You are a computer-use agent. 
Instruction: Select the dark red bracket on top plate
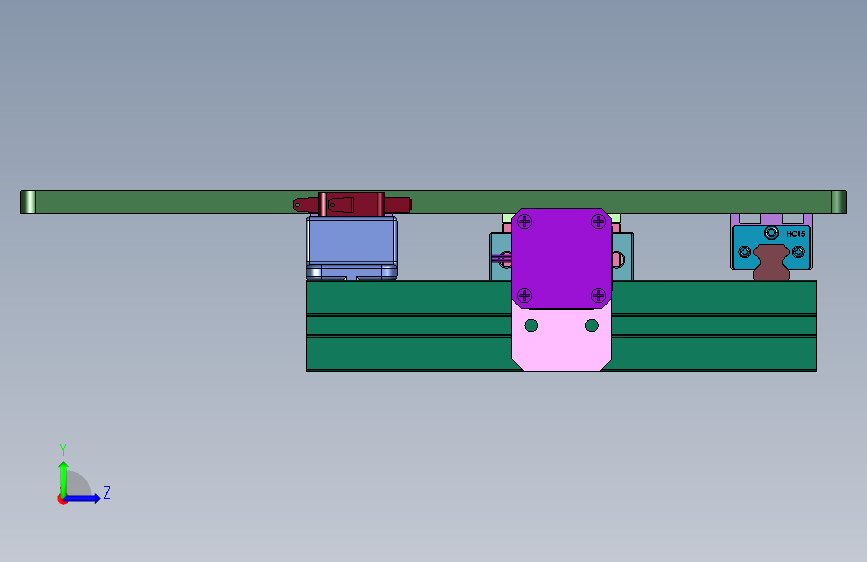coord(352,204)
